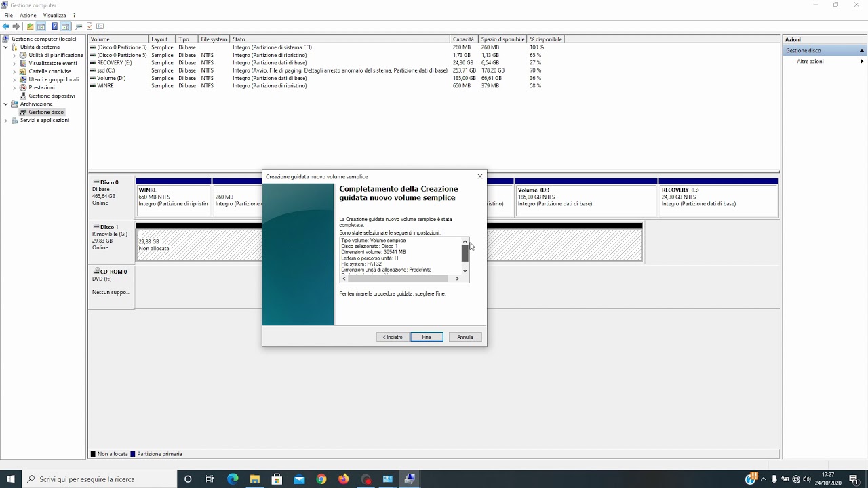Click the last toolbar icon (list view settings)
The image size is (868, 488).
[x=100, y=26]
